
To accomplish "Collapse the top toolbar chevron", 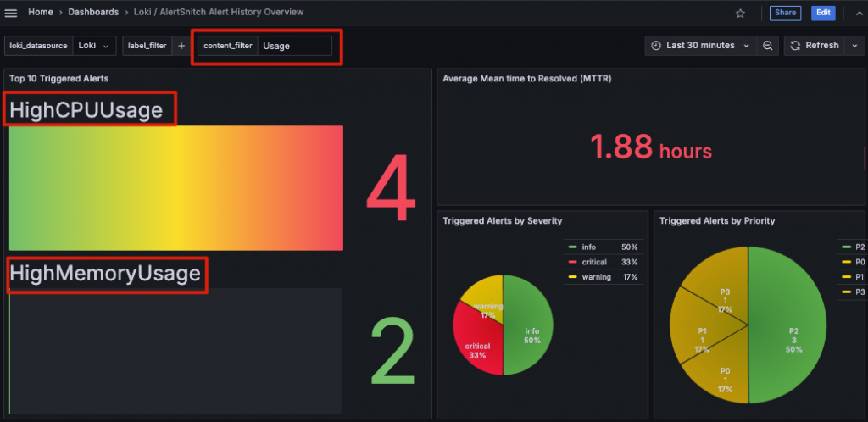I will 858,14.
